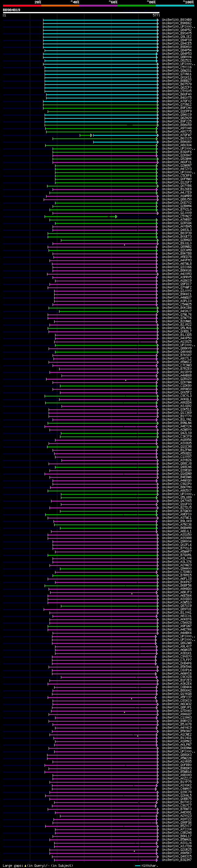Image resolution: width=197 pixels, height=868 pixels.
Task: Open hit UniRef100_B9HD62
Action: [x=177, y=23]
